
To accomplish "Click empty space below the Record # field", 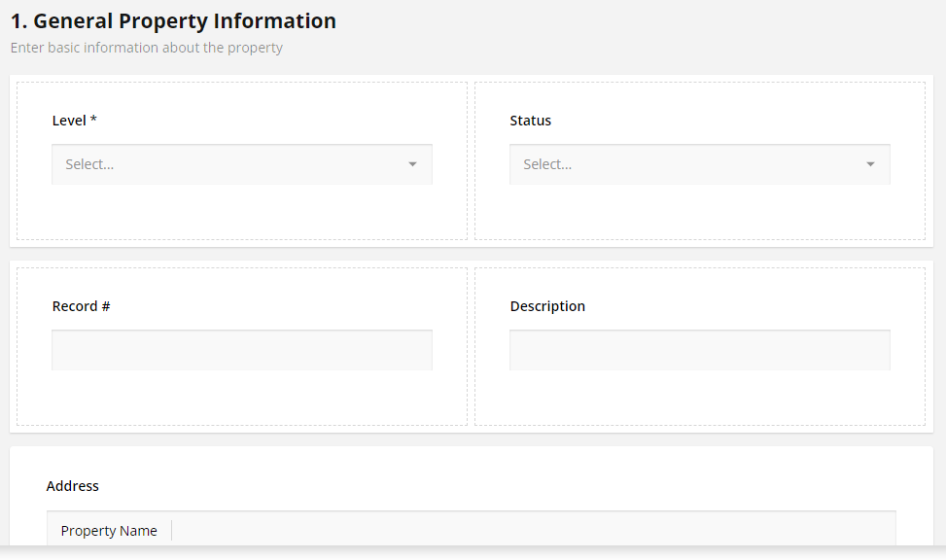I will click(241, 398).
